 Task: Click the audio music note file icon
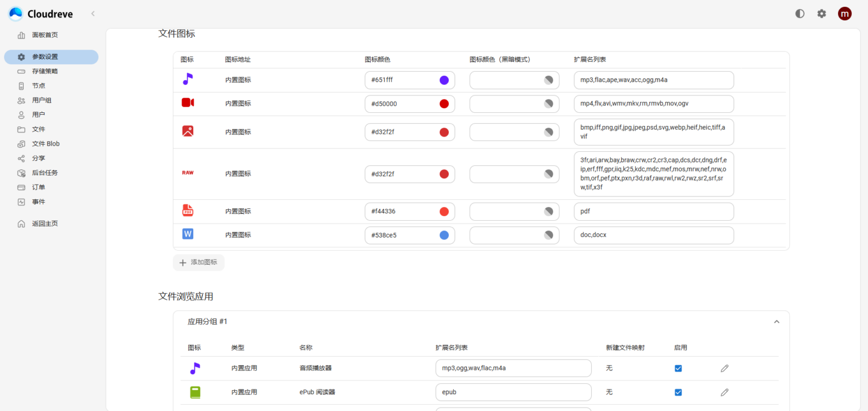click(188, 80)
